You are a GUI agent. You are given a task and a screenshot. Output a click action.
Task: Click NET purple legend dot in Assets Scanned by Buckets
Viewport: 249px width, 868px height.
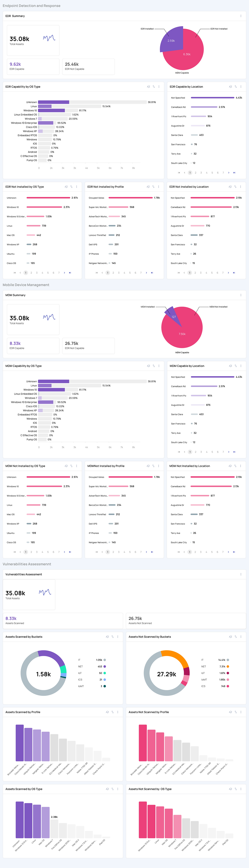pos(105,667)
